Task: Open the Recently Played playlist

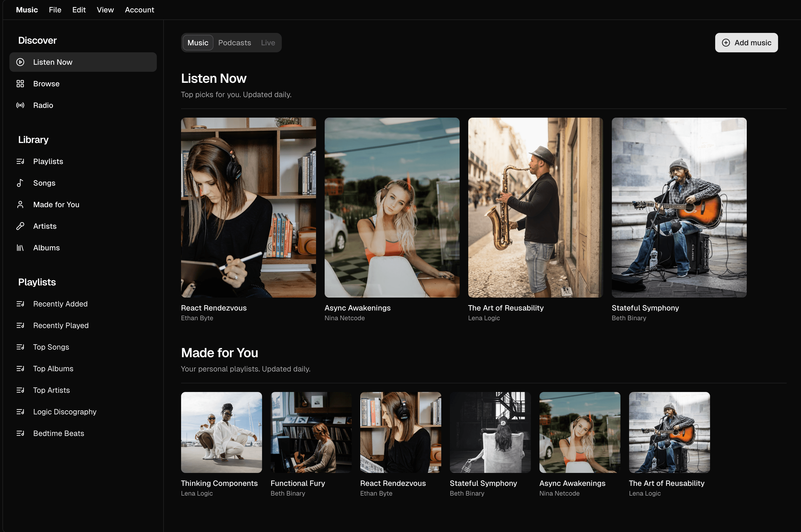Action: tap(61, 325)
